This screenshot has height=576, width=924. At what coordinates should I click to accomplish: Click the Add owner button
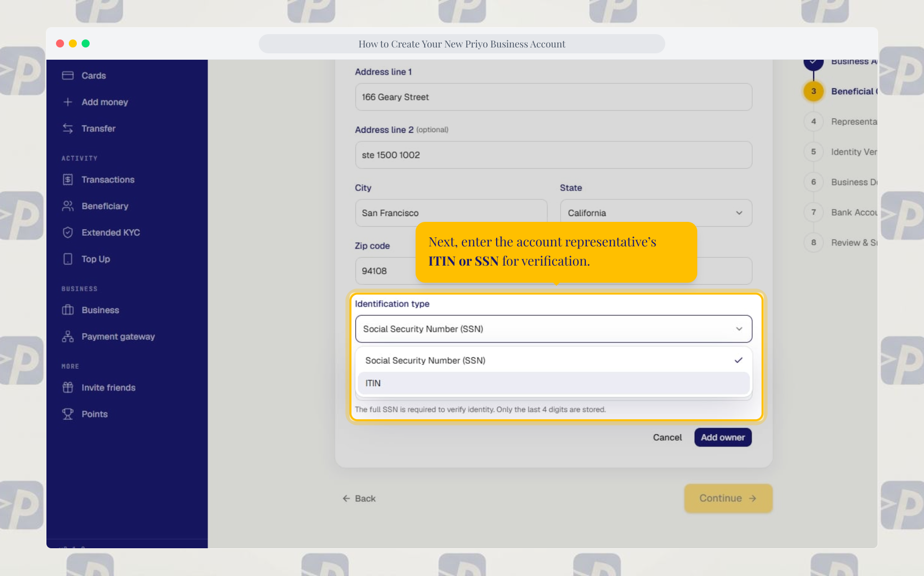pyautogui.click(x=723, y=437)
